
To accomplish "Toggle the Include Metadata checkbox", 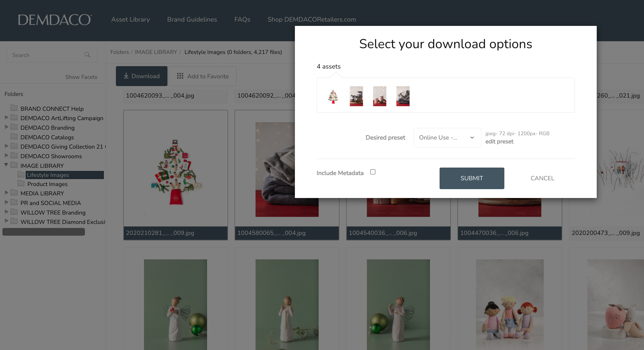I will tap(373, 172).
